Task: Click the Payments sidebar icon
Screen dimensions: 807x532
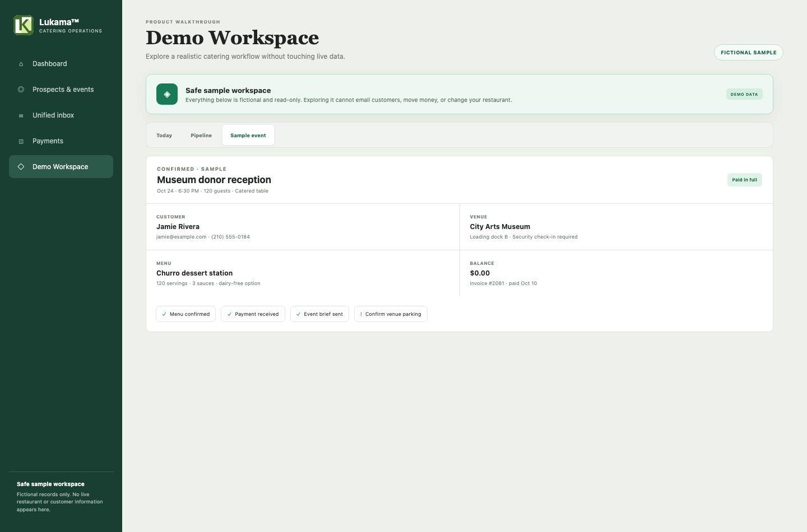Action: pyautogui.click(x=21, y=141)
